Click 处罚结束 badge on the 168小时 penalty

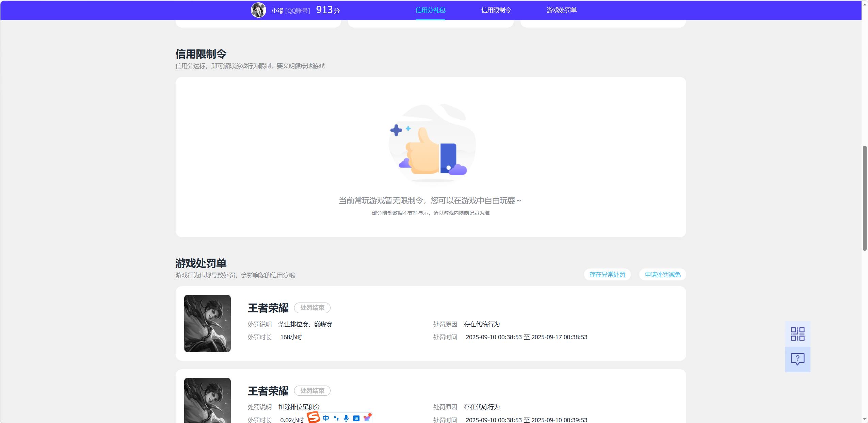tap(312, 308)
